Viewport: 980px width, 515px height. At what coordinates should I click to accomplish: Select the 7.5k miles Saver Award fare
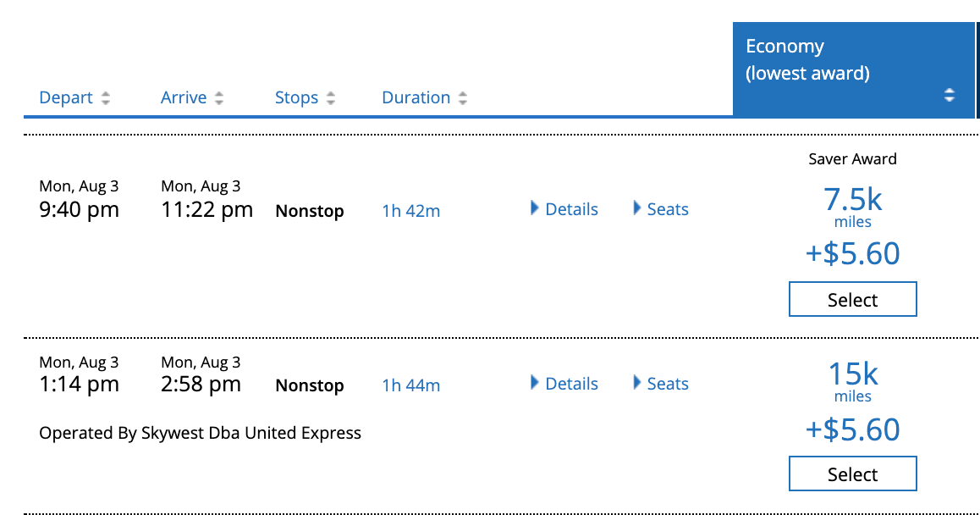(x=852, y=300)
